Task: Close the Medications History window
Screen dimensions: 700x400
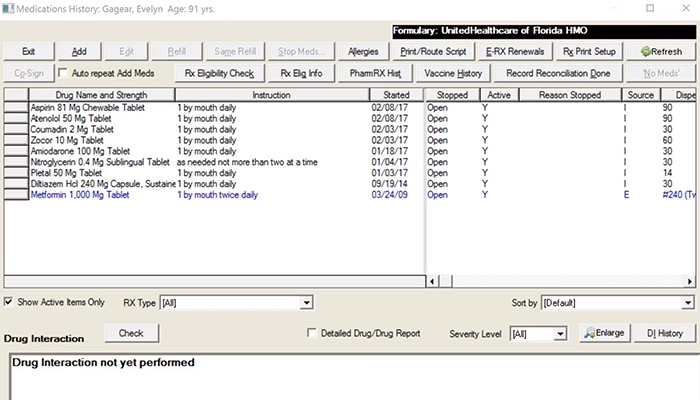Action: point(686,8)
